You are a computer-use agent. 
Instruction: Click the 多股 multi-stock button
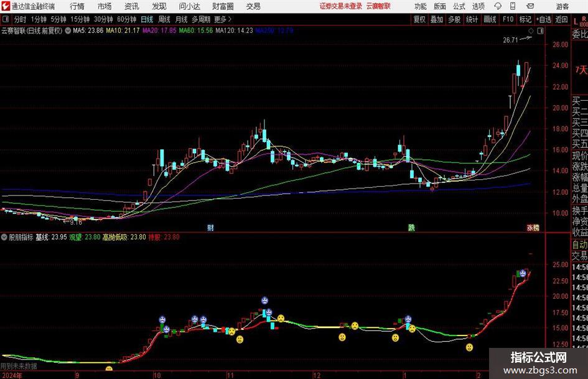454,19
